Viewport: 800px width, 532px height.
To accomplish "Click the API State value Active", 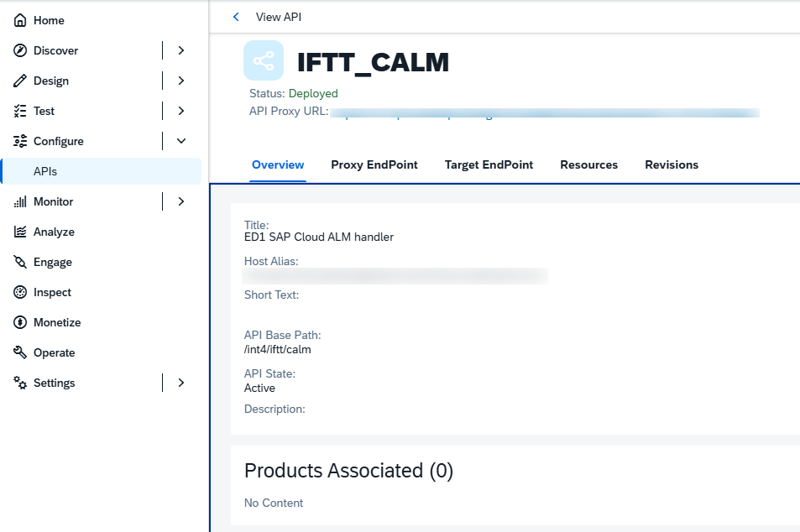I will (259, 389).
